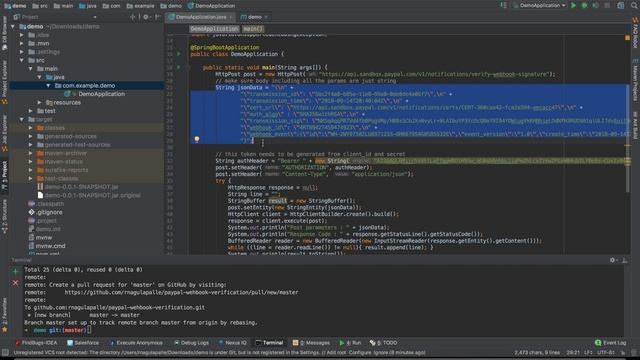Open the Messages tool window tab
This screenshot has height=360, width=640.
pos(311,343)
